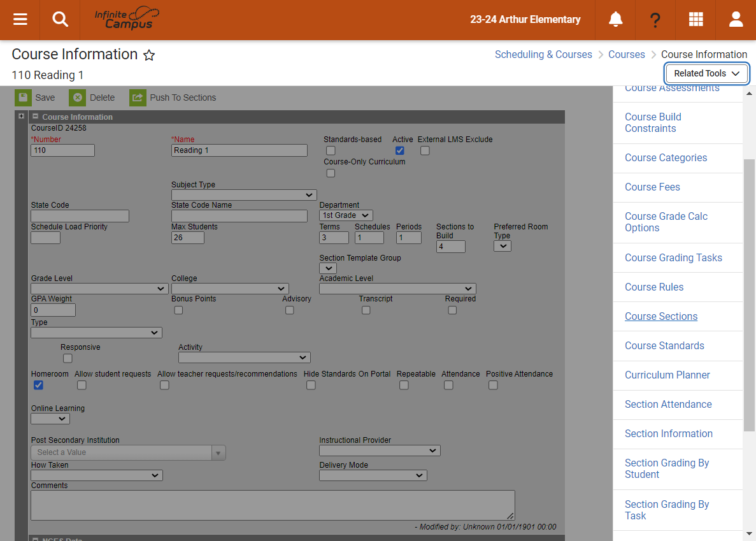Open the Post Secondary Institution selector

tap(128, 452)
